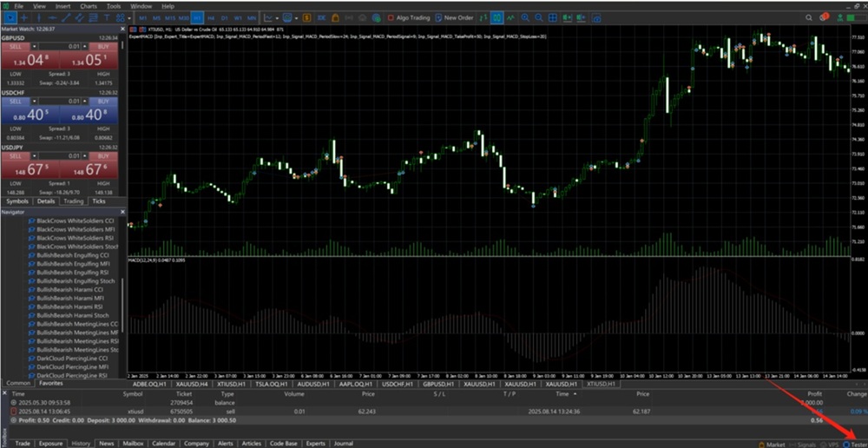Click the orange lock icon in toolbar
The width and height of the screenshot is (868, 448).
[335, 17]
